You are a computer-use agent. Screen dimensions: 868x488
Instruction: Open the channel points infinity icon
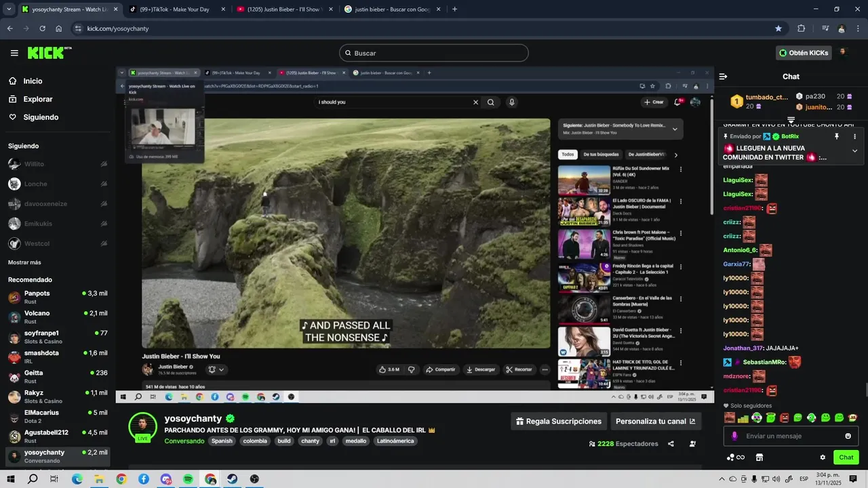click(x=736, y=457)
